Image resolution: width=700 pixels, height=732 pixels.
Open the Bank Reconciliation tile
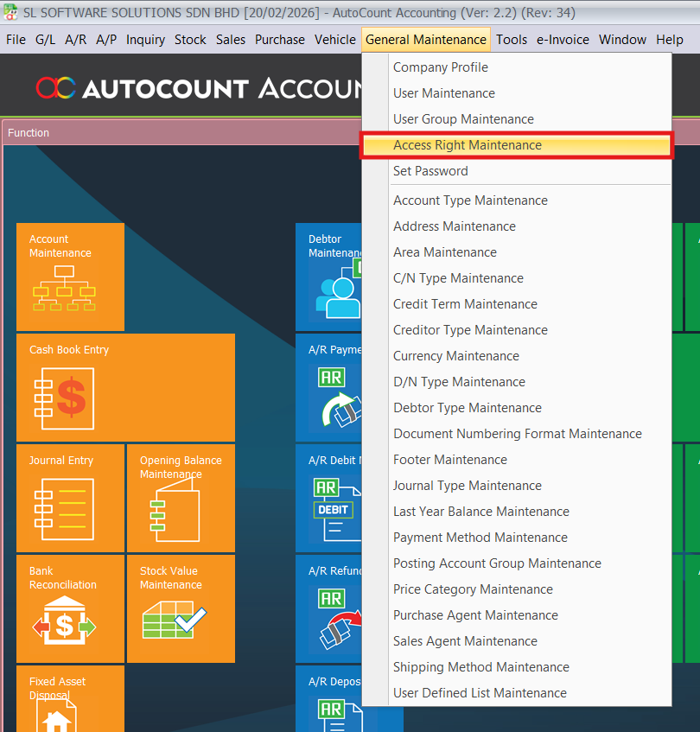coord(70,608)
